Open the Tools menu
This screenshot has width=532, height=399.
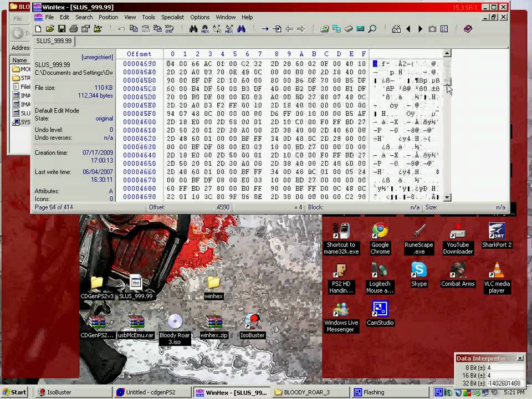(x=149, y=17)
